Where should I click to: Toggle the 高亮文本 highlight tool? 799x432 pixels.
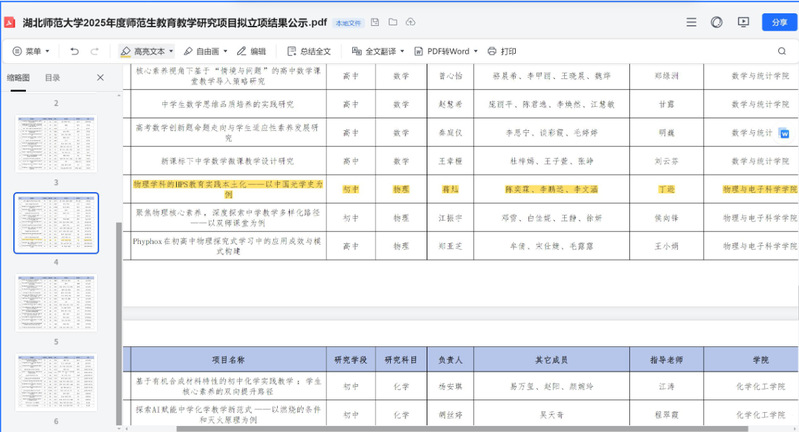142,51
